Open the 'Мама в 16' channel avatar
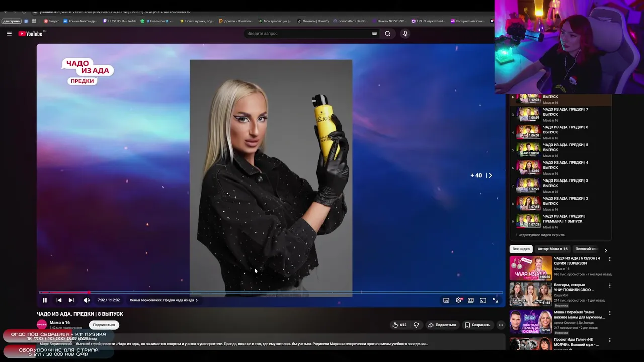 tap(42, 325)
